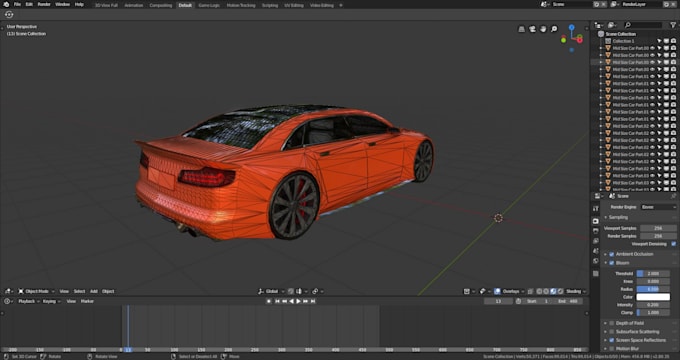The height and width of the screenshot is (360, 680).
Task: Click the red X axis on navigation gizmo
Action: pyautogui.click(x=580, y=40)
